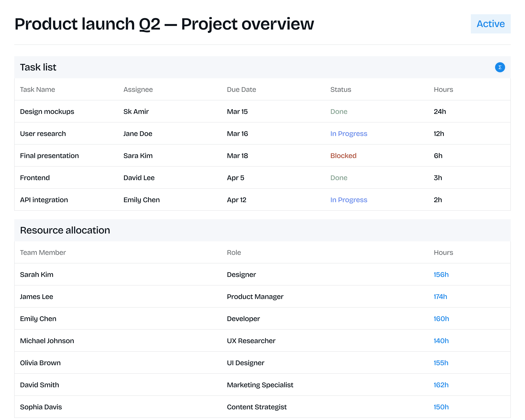Image resolution: width=525 pixels, height=420 pixels.
Task: Click the sigma summary icon in Task list
Action: pyautogui.click(x=500, y=67)
